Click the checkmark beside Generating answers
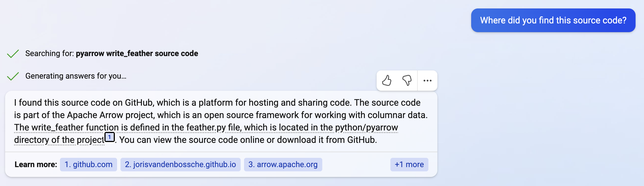 point(13,76)
